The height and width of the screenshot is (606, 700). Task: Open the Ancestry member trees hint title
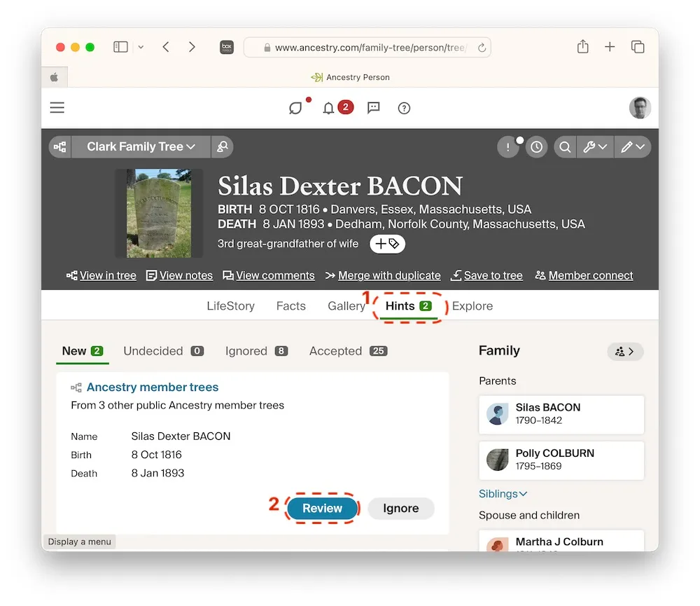coord(152,387)
